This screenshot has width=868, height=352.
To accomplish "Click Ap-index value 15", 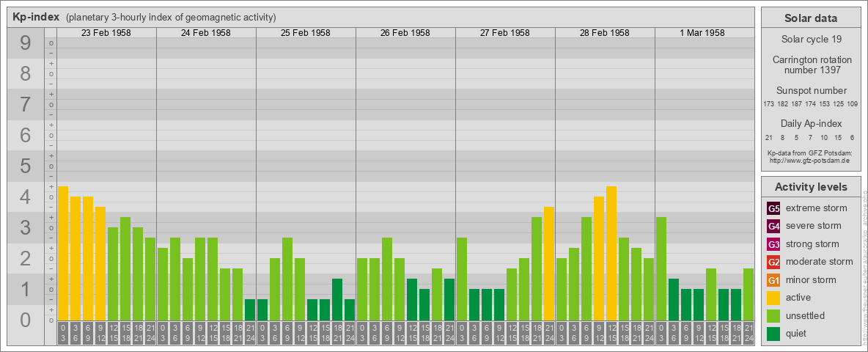I will click(839, 137).
